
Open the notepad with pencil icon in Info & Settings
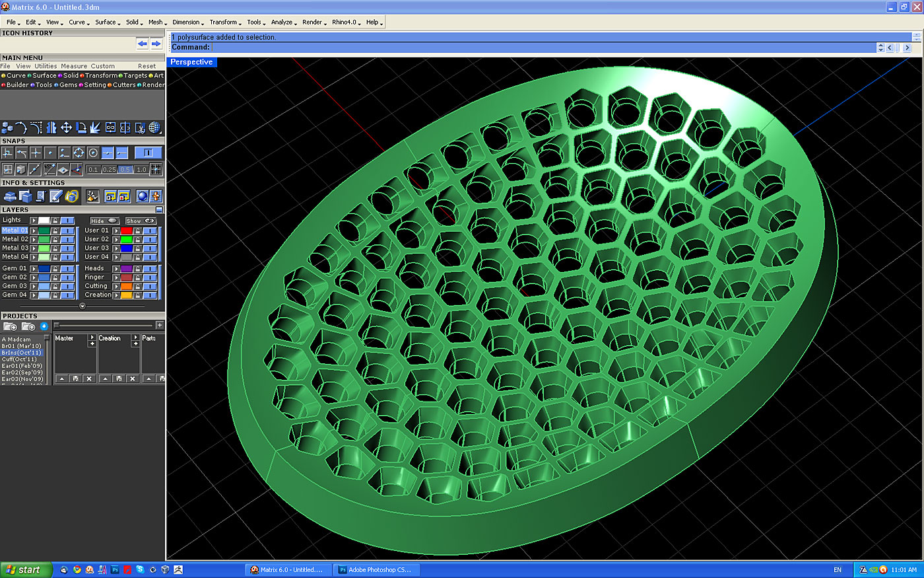56,196
